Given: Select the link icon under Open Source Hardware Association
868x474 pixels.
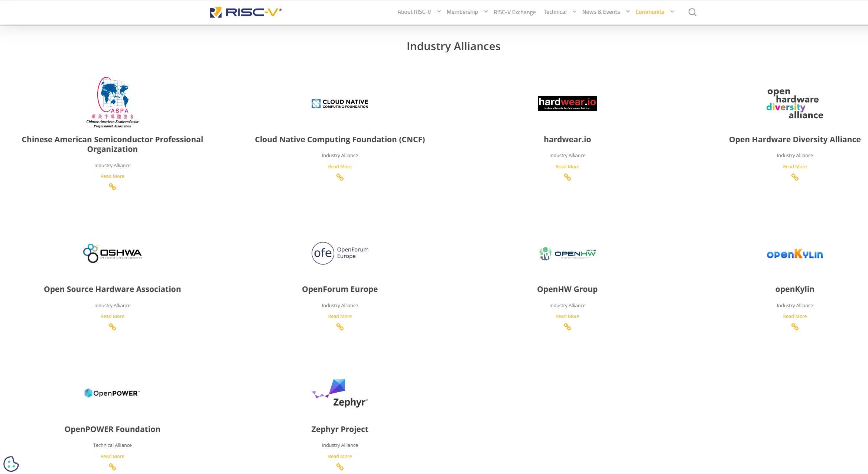Looking at the screenshot, I should click(x=112, y=327).
